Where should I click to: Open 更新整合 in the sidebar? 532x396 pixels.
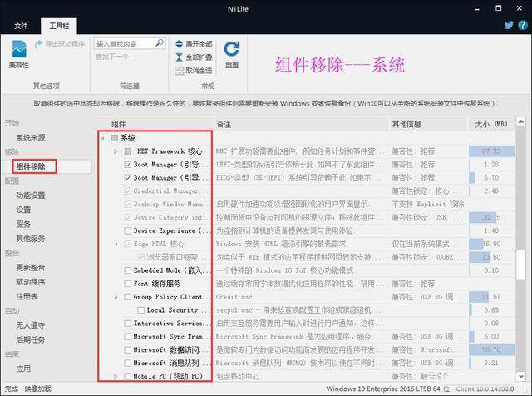point(31,268)
